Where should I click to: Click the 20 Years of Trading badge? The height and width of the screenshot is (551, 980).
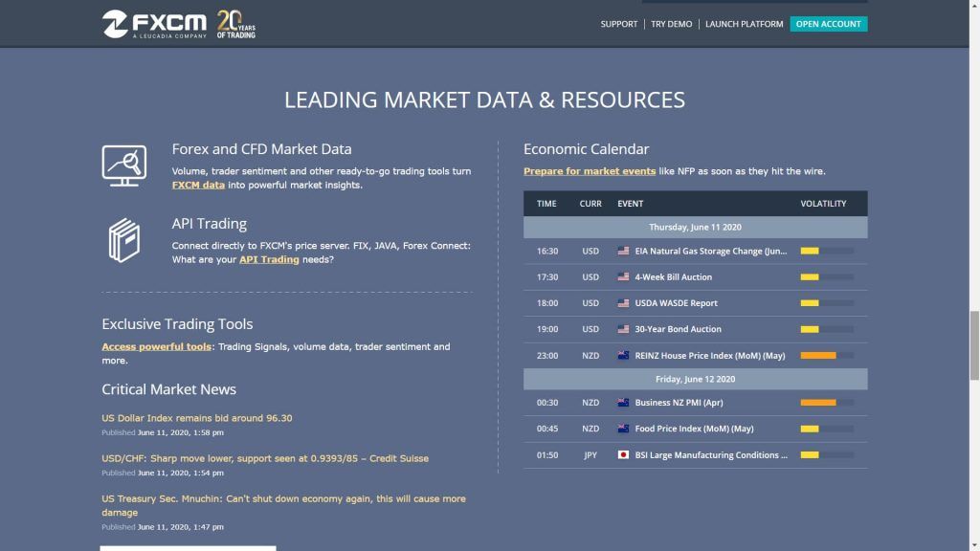(235, 24)
